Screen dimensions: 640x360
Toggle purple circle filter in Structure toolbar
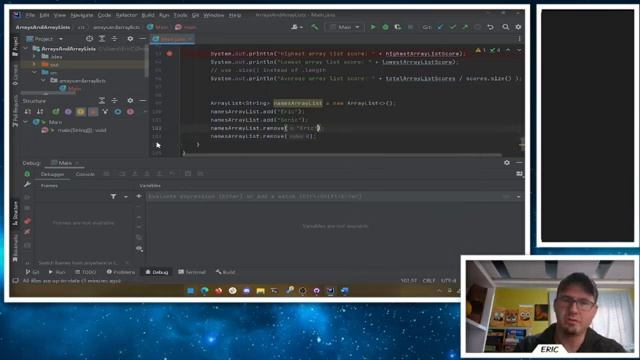[x=68, y=111]
